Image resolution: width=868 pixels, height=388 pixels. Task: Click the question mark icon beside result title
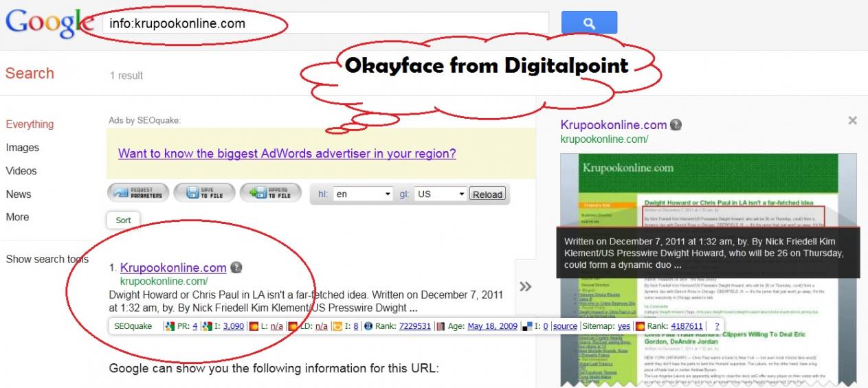pos(236,267)
